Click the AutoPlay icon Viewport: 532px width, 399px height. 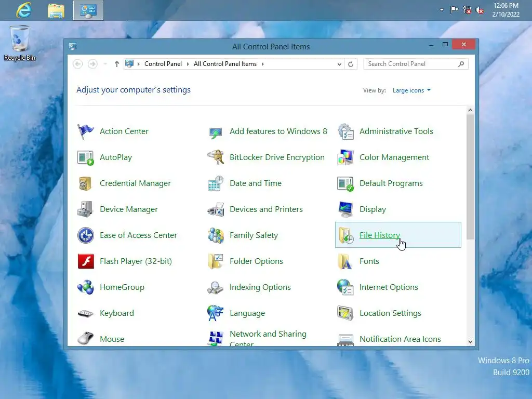[x=86, y=157]
